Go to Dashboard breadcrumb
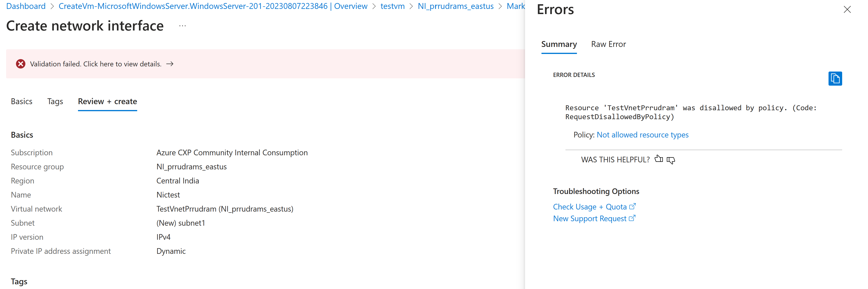868x289 pixels. (26, 6)
